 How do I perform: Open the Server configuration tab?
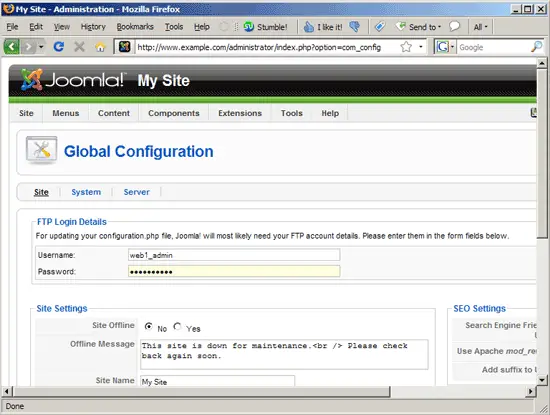click(136, 192)
